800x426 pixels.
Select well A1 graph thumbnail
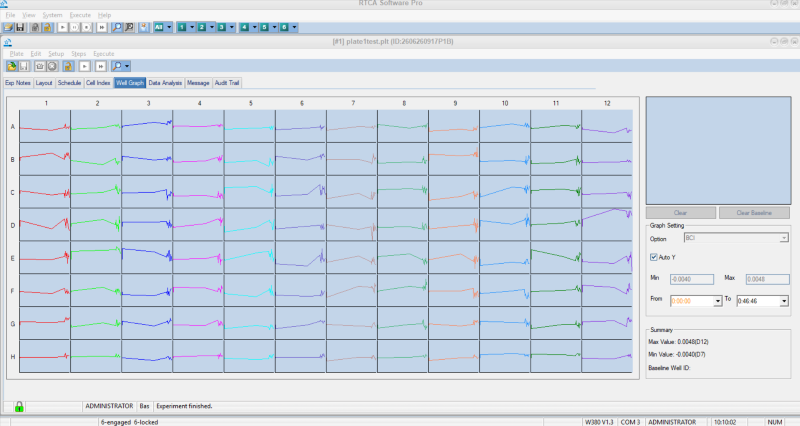tap(45, 127)
